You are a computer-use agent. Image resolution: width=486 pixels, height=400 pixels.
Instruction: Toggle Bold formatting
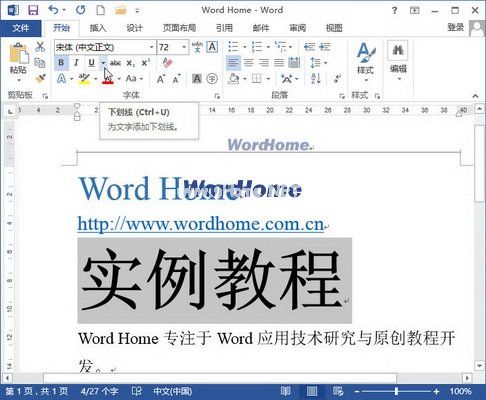tap(61, 63)
